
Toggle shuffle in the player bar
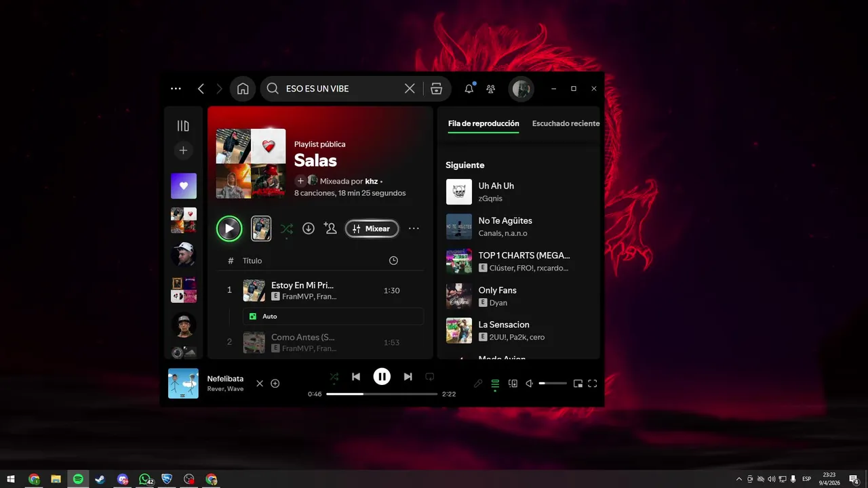334,377
